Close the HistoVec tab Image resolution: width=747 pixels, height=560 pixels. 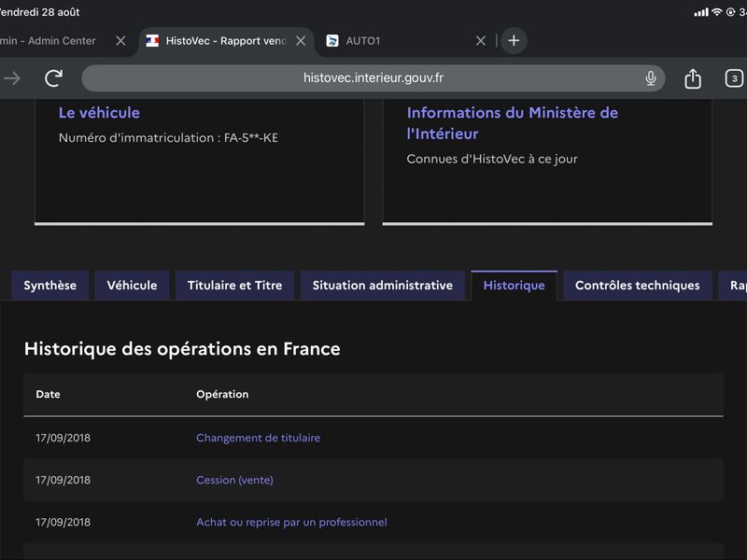click(301, 41)
